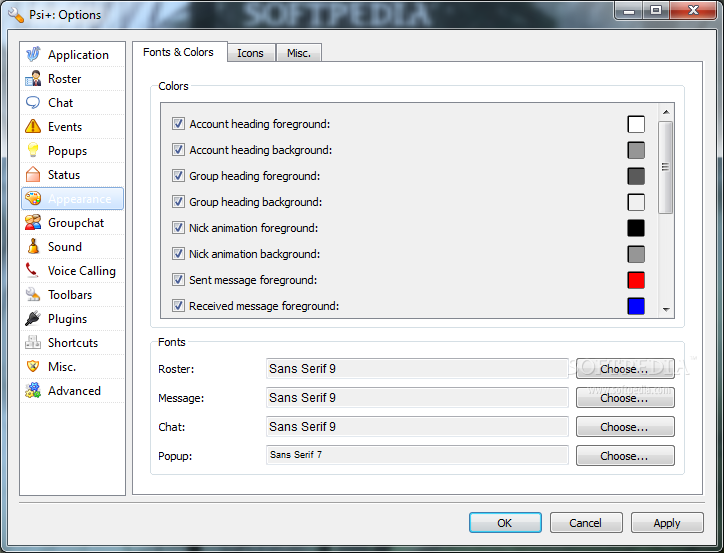Choose the Roster font
Image resolution: width=724 pixels, height=553 pixels.
(625, 369)
